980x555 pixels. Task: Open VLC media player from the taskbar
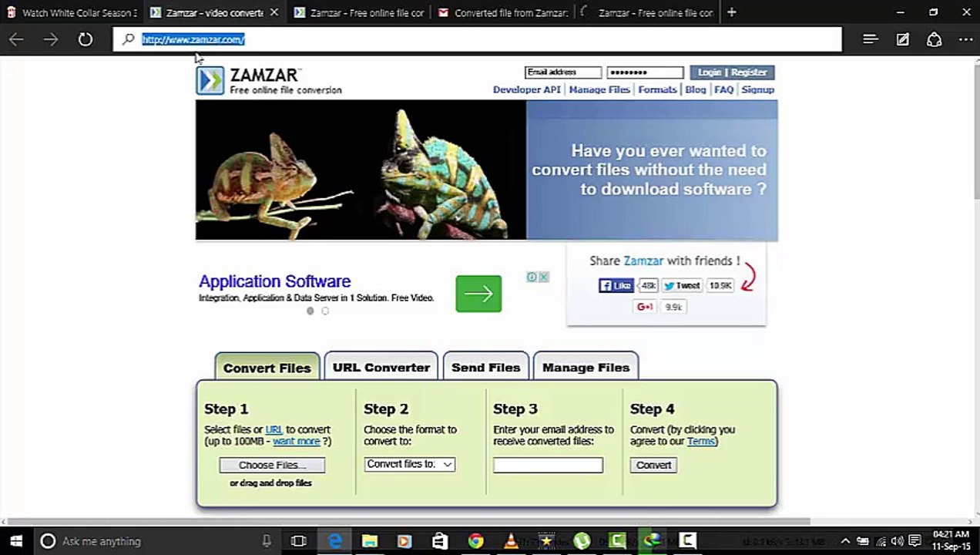coord(510,541)
